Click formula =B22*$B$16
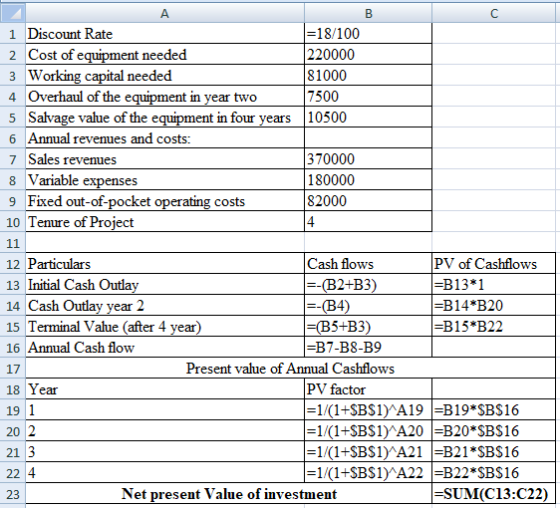560x508 pixels. pyautogui.click(x=494, y=473)
